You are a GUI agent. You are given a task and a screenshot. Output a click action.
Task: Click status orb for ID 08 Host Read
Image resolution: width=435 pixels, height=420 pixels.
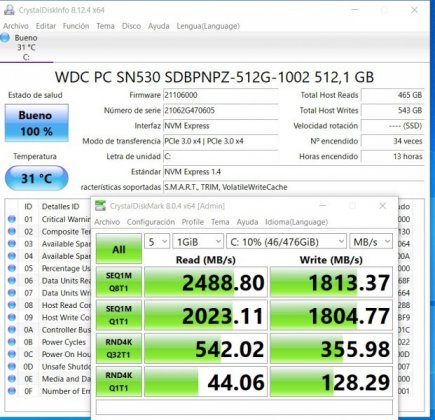point(12,305)
